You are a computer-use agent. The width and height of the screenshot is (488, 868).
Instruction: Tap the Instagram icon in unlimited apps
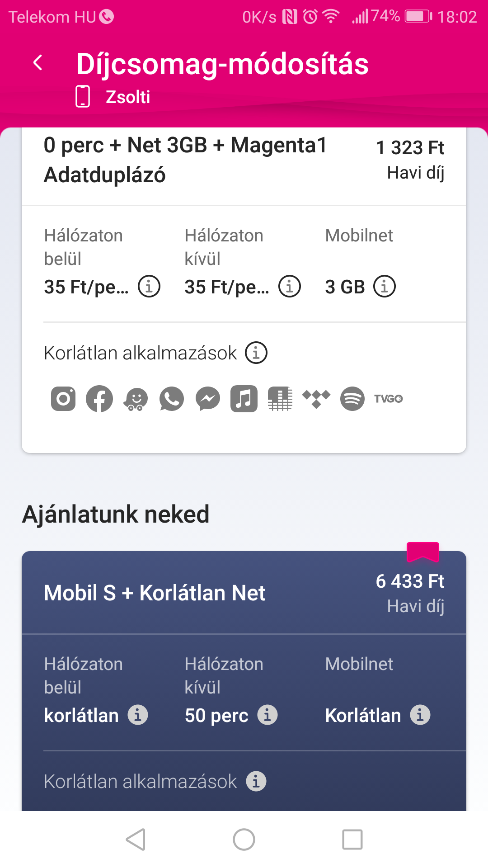(x=63, y=399)
